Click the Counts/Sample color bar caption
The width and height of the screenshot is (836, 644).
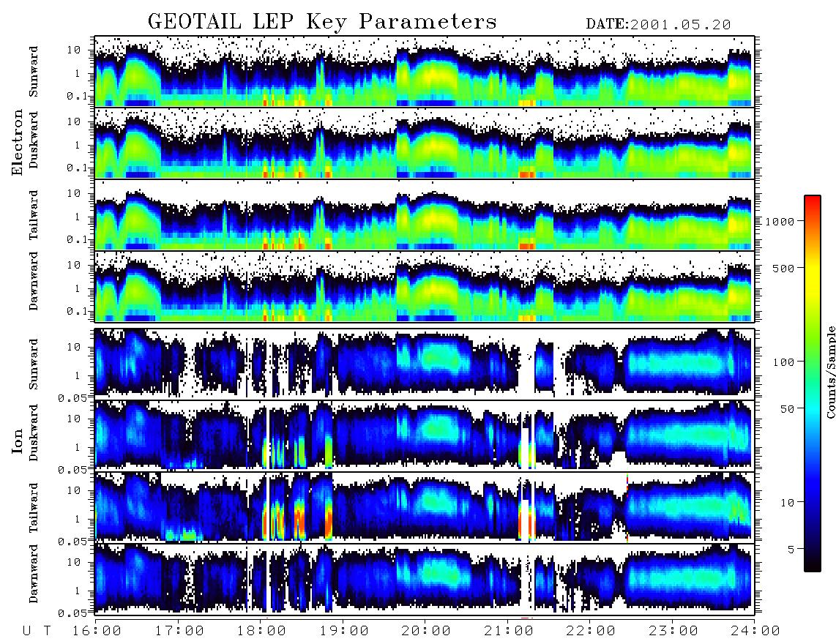pyautogui.click(x=831, y=372)
